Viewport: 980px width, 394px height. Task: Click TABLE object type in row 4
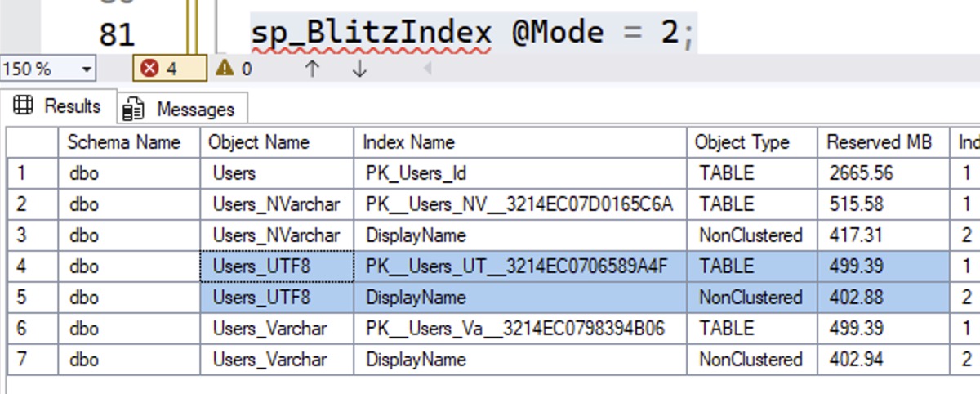[x=752, y=266]
